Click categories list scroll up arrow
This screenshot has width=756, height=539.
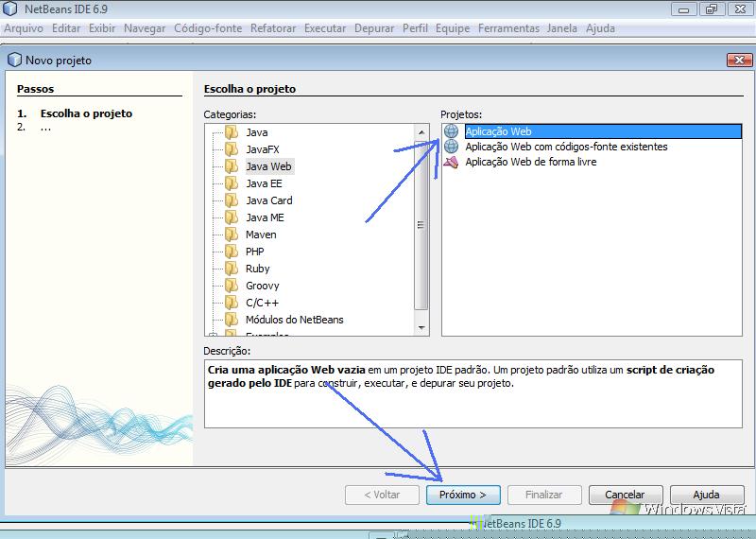point(421,131)
